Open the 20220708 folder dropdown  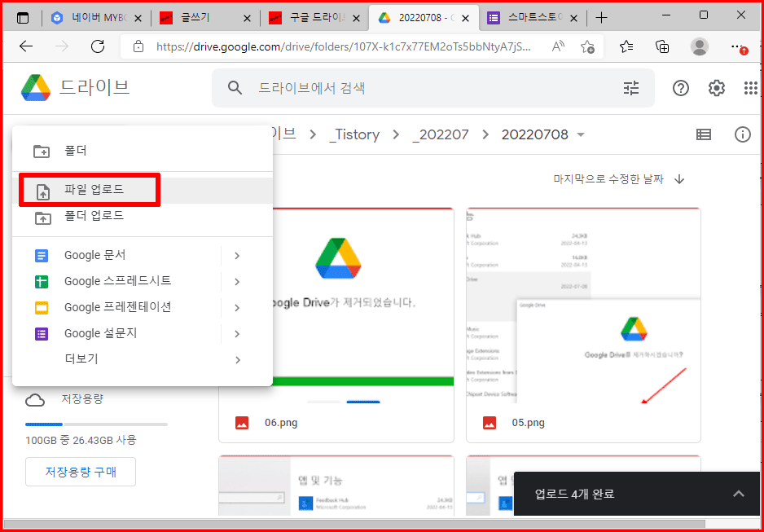click(x=580, y=135)
